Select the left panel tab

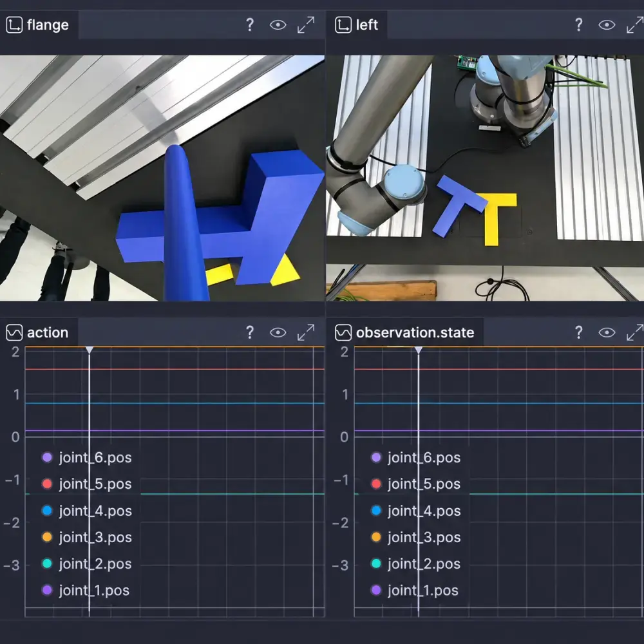357,25
